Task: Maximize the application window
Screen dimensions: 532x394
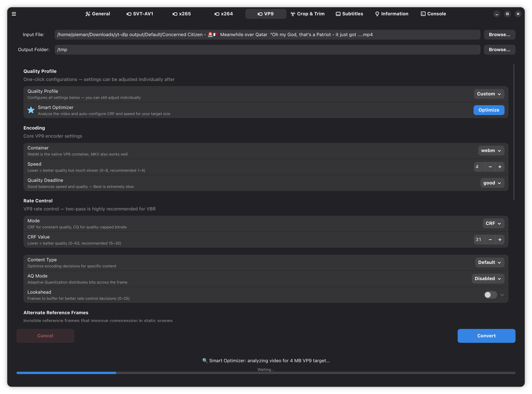Action: tap(507, 14)
